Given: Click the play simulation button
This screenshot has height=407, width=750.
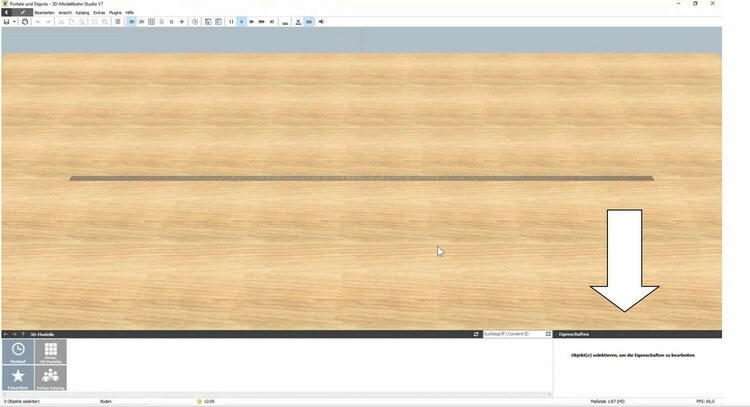Looking at the screenshot, I should [242, 22].
